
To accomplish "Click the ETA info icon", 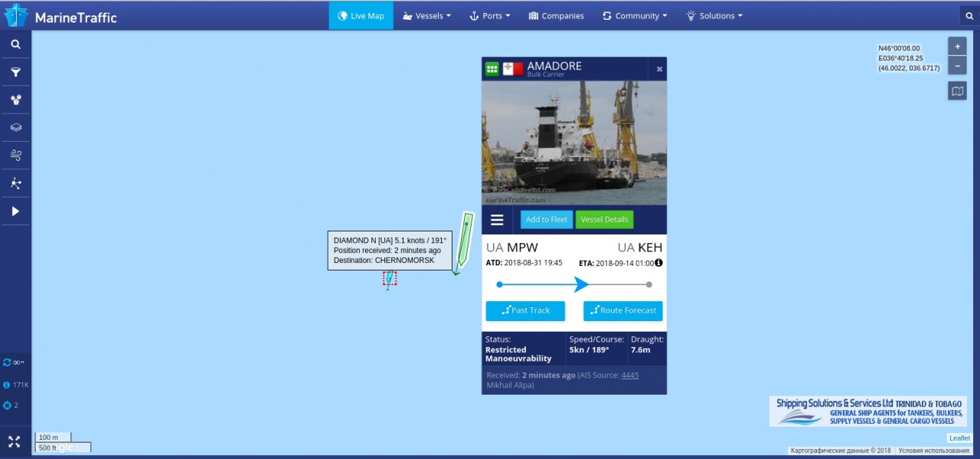I will tap(658, 263).
